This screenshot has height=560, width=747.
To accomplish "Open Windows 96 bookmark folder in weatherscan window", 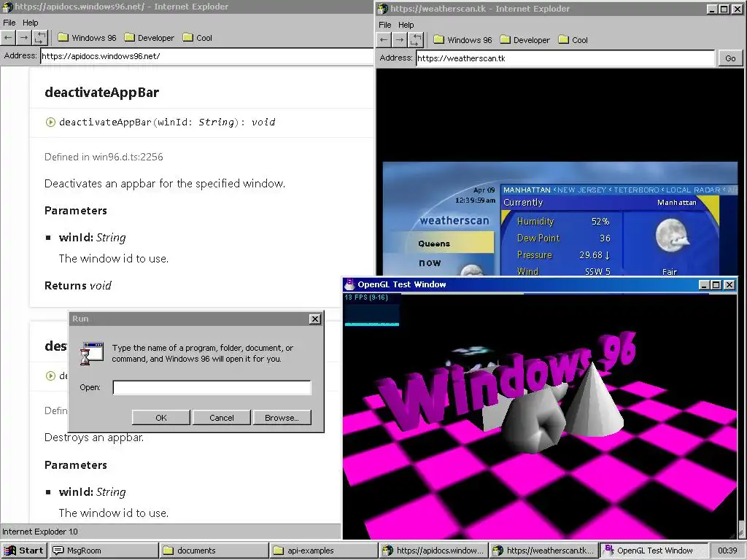I will [x=463, y=40].
